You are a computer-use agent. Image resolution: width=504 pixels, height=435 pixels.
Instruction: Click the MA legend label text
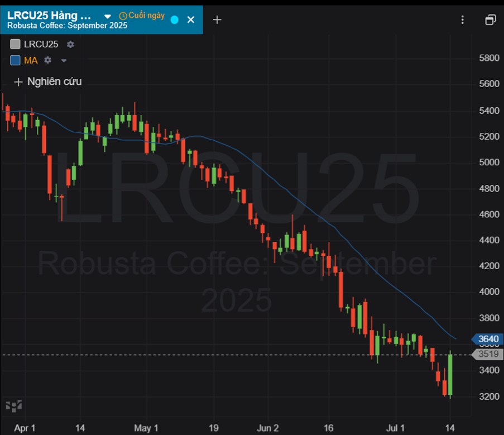click(31, 60)
